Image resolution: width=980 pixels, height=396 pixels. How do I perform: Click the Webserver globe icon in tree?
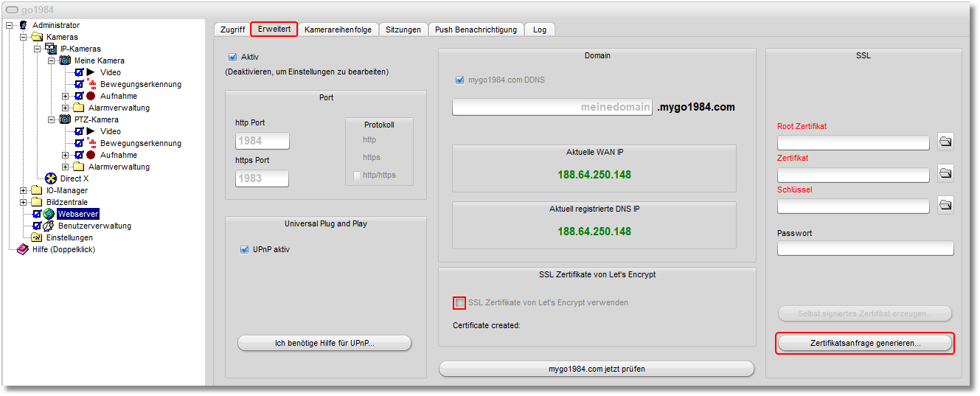click(x=49, y=214)
